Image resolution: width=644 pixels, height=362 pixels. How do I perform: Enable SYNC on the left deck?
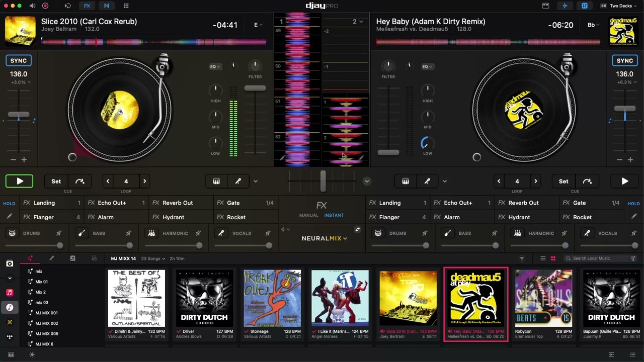[x=19, y=61]
